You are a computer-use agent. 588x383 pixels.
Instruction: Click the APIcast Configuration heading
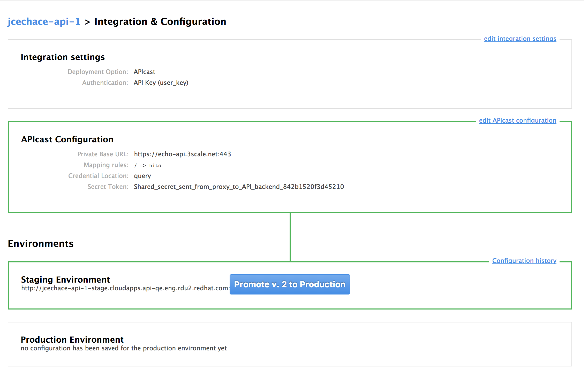tap(67, 139)
